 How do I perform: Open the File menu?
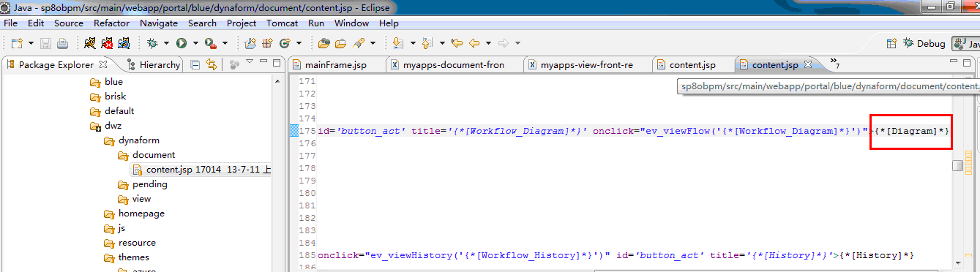[10, 23]
